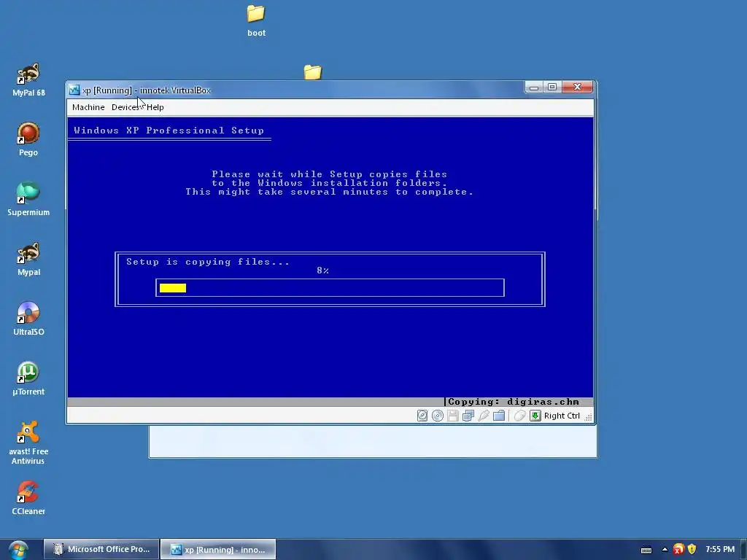This screenshot has width=747, height=560.
Task: Click the VirtualBox icon in the title bar
Action: tap(74, 90)
